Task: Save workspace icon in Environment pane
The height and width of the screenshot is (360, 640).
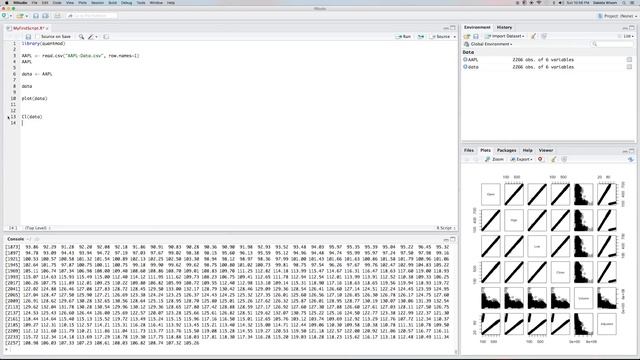Action: click(476, 36)
